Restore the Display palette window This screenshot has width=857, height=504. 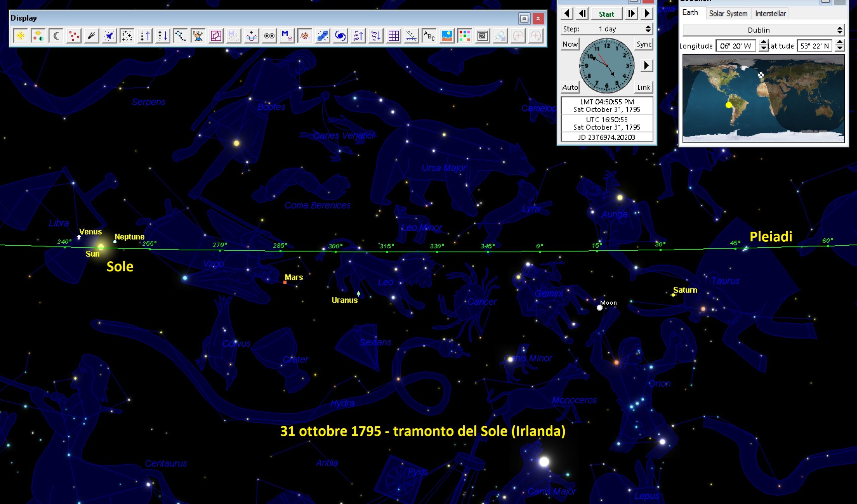524,19
